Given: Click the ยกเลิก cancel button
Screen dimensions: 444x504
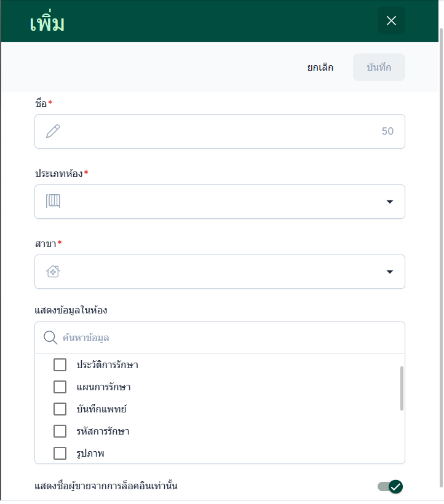Looking at the screenshot, I should pos(320,68).
